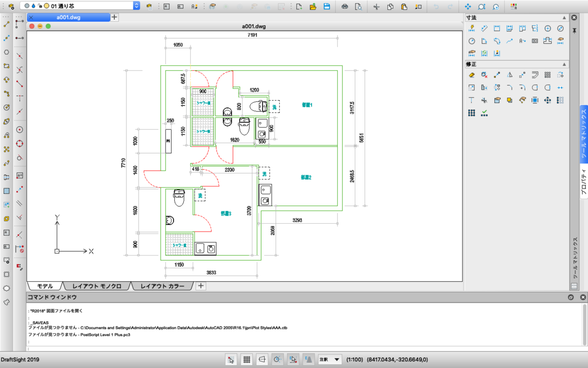Add a new layout sheet with plus button

click(201, 286)
